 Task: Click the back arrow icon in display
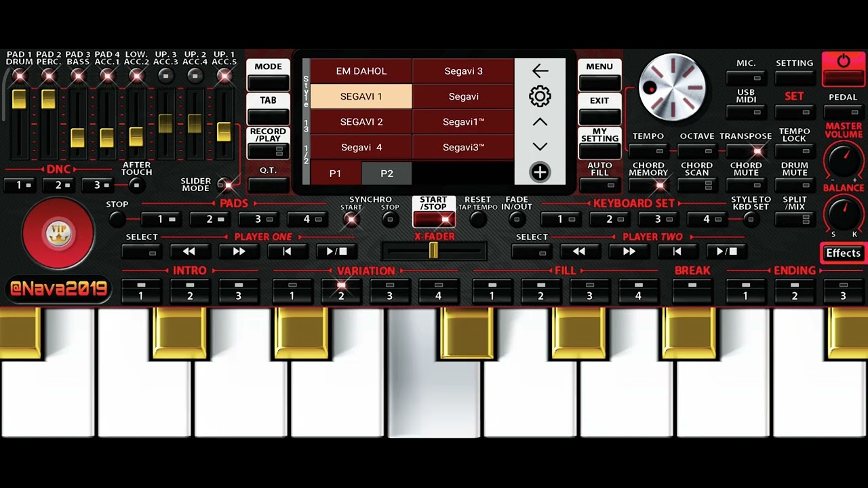[x=540, y=70]
